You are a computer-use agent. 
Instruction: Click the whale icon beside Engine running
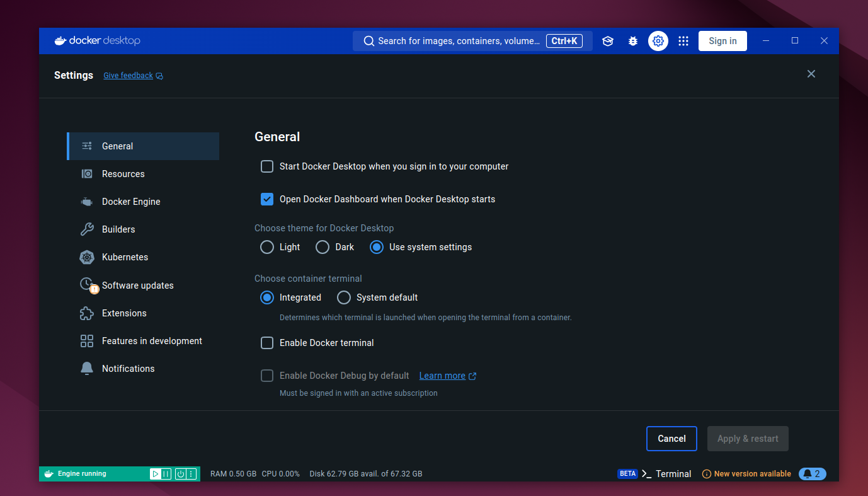point(49,474)
